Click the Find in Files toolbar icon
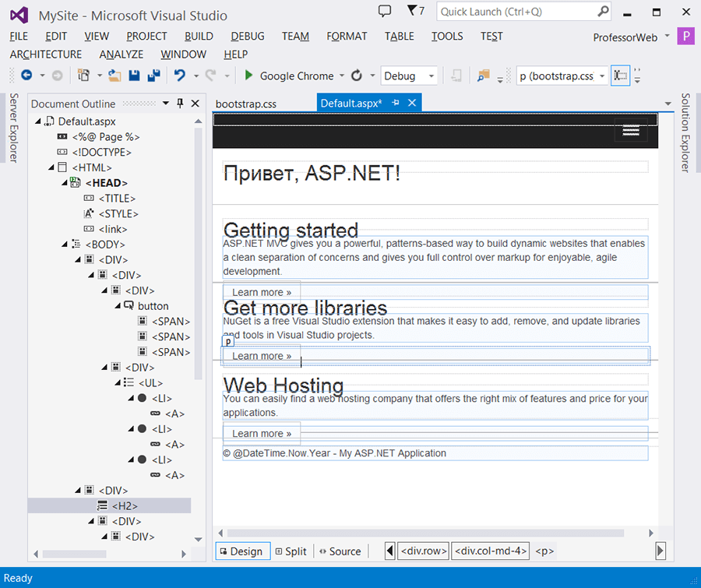701x588 pixels. click(x=483, y=76)
